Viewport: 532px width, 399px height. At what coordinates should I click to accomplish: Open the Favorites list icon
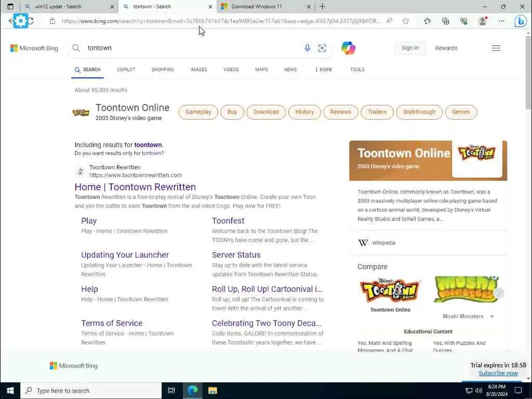pos(427,21)
